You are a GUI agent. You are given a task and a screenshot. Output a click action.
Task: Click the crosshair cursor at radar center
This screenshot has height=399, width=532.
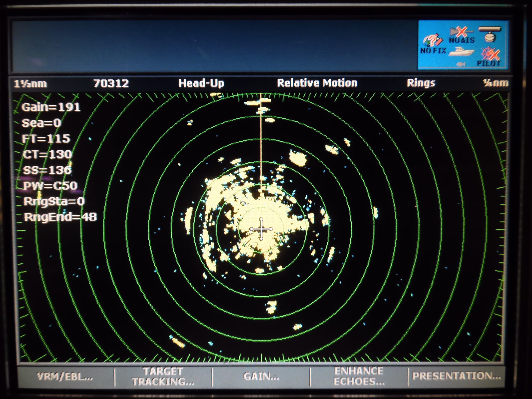261,229
